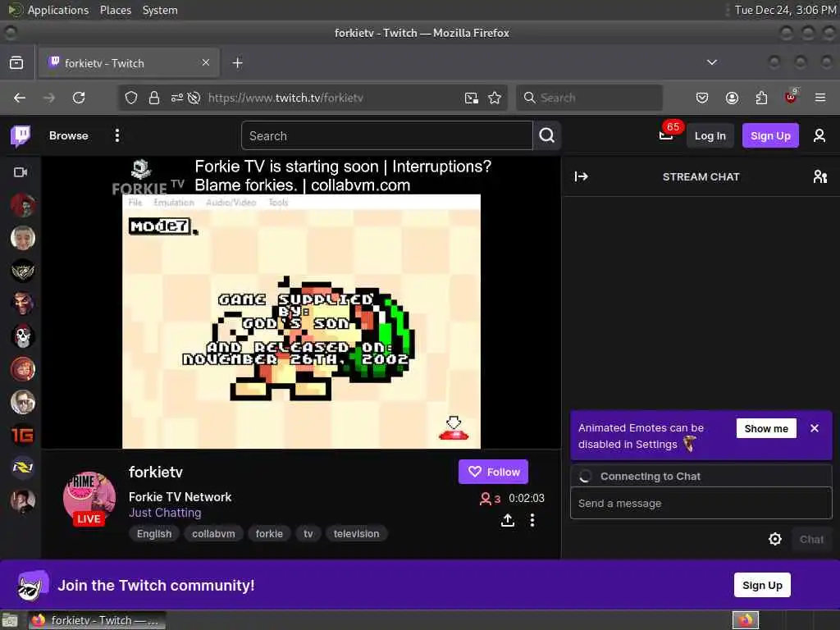This screenshot has width=840, height=630.
Task: Select the forkietv - Twitch tab
Action: (x=129, y=62)
